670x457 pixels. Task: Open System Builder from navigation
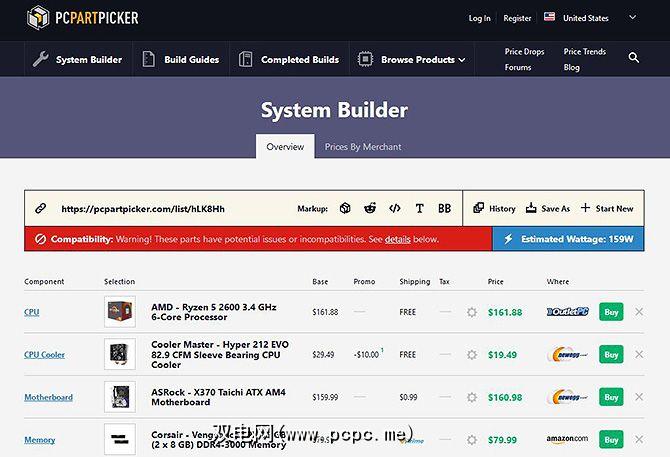click(x=78, y=59)
